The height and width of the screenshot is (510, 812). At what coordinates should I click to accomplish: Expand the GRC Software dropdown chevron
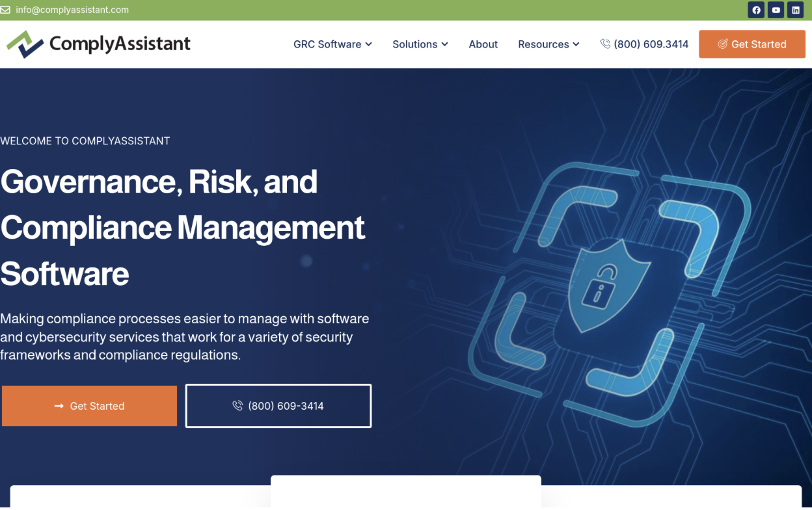[x=368, y=44]
